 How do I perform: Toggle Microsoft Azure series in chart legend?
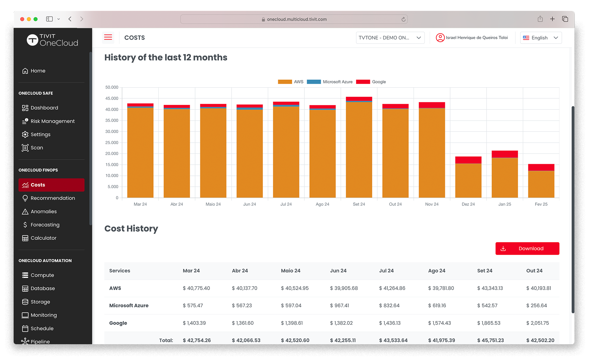point(329,82)
